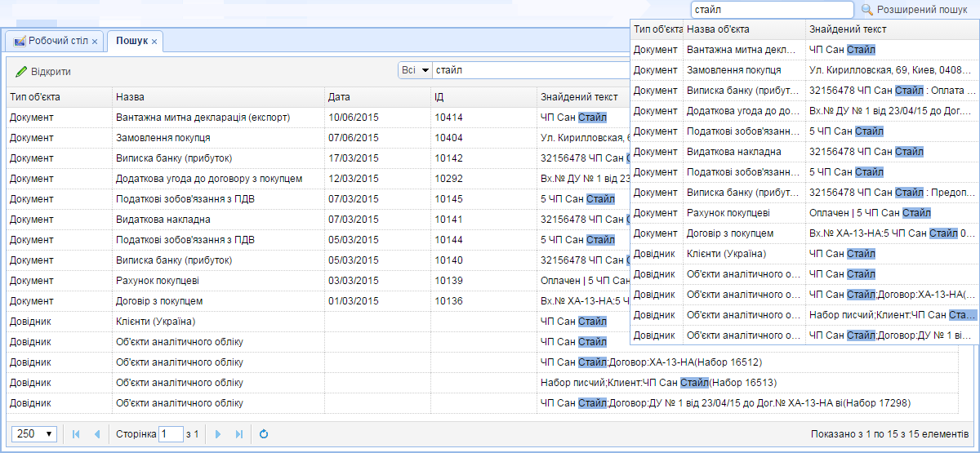Click ID 10414 cell
Viewport: 980px width, 453px height.
click(483, 118)
